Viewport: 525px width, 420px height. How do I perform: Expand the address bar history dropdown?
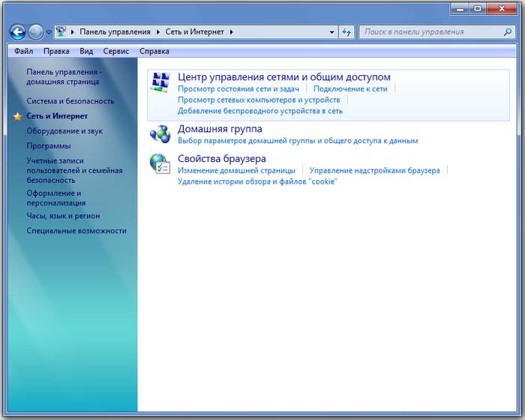click(332, 32)
